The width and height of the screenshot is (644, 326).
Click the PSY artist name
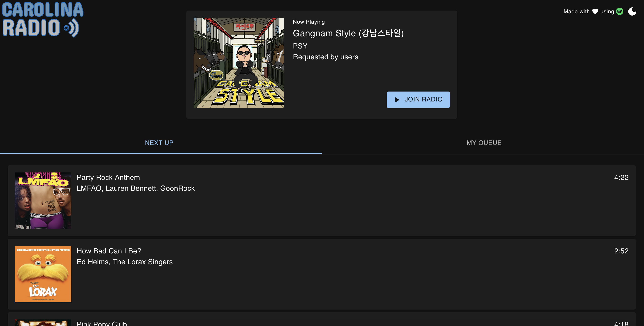pyautogui.click(x=300, y=46)
